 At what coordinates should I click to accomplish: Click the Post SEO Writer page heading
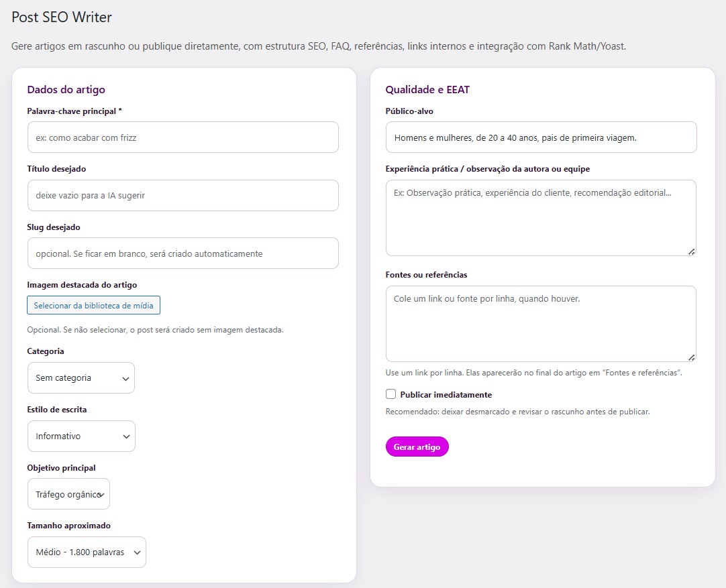62,17
